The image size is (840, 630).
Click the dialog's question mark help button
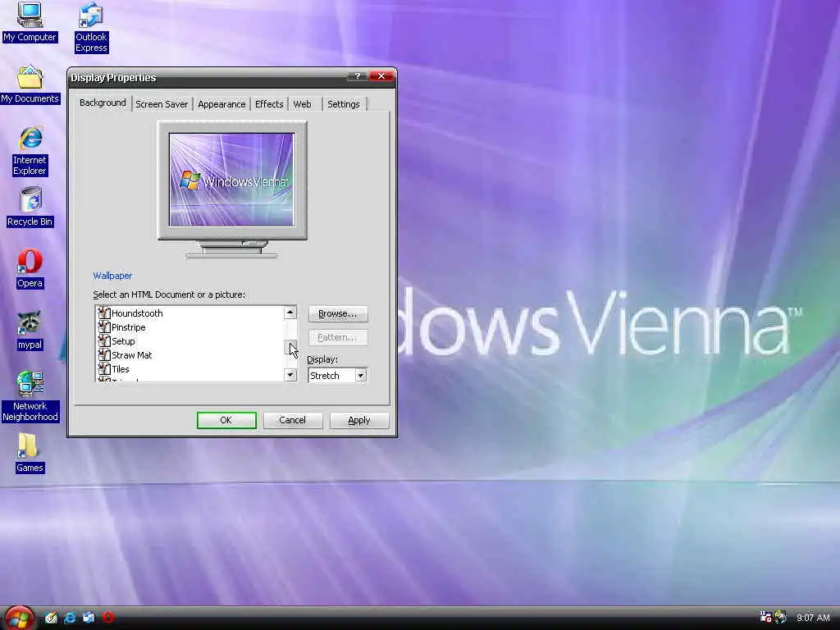click(x=358, y=76)
